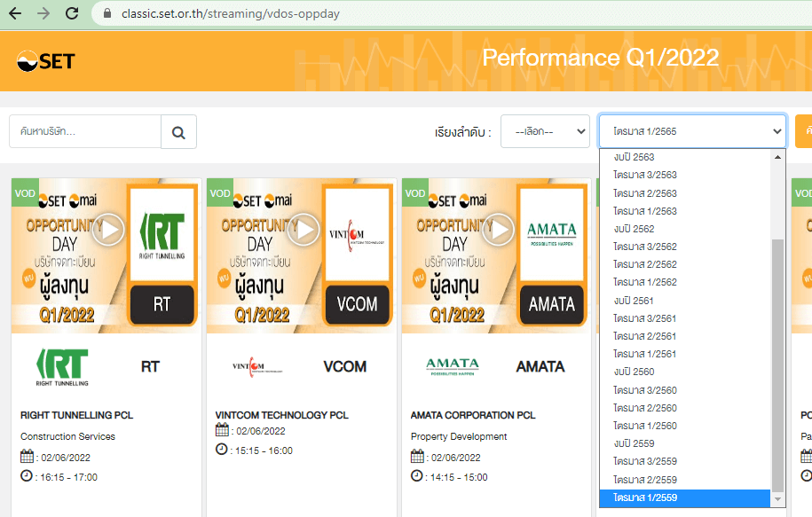This screenshot has height=517, width=812.
Task: Play the RT Opportunity Day video
Action: coord(110,231)
